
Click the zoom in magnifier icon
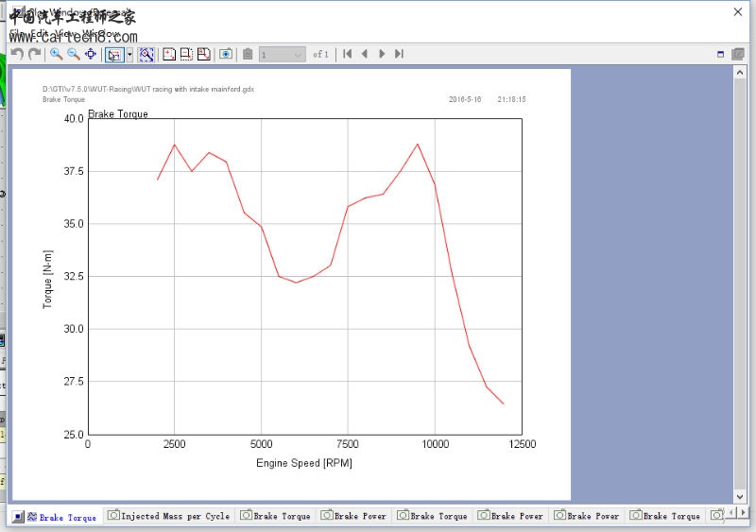coord(56,54)
